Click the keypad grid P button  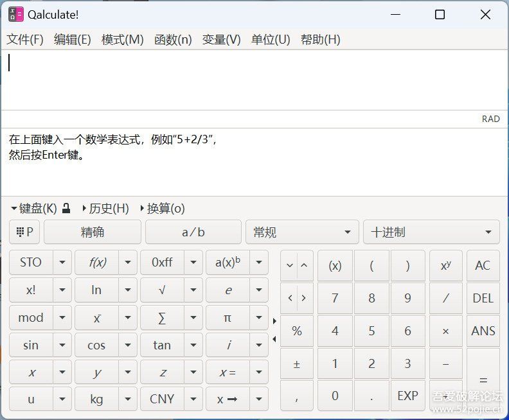(24, 232)
